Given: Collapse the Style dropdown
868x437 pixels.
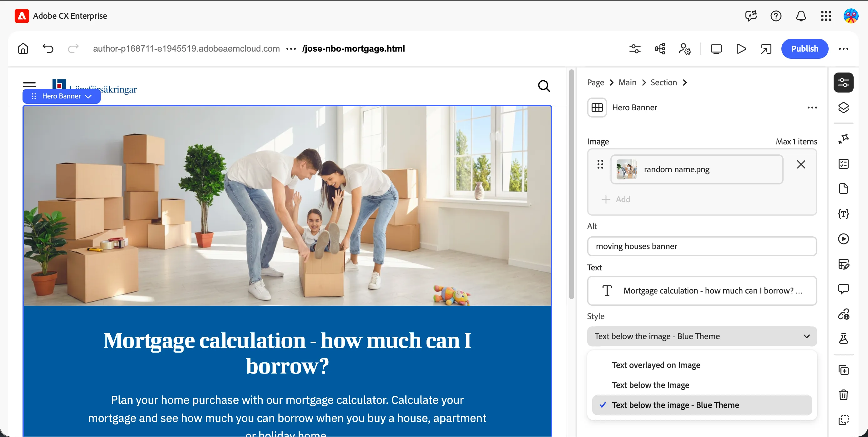Looking at the screenshot, I should [702, 336].
